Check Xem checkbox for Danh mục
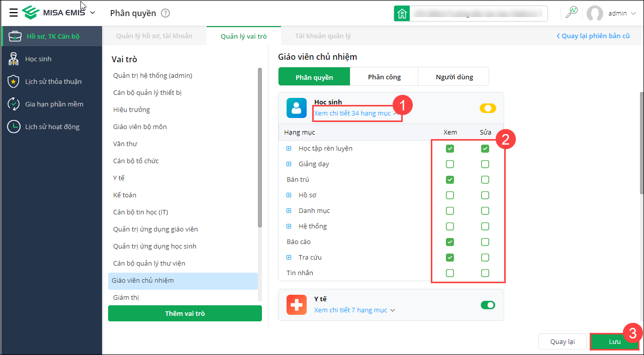This screenshot has width=644, height=355. click(x=450, y=211)
